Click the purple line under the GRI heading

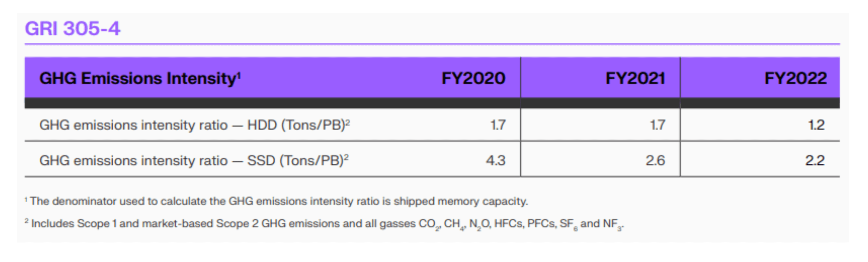(x=432, y=44)
